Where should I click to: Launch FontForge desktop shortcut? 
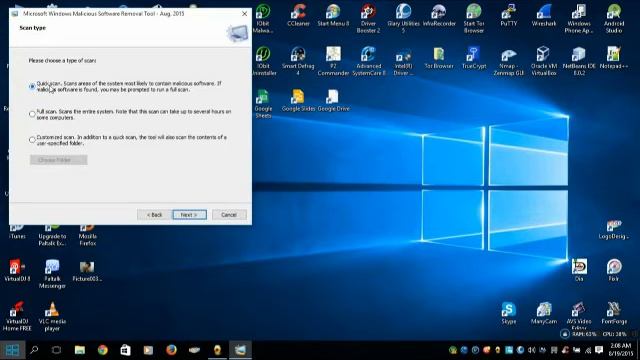click(614, 313)
